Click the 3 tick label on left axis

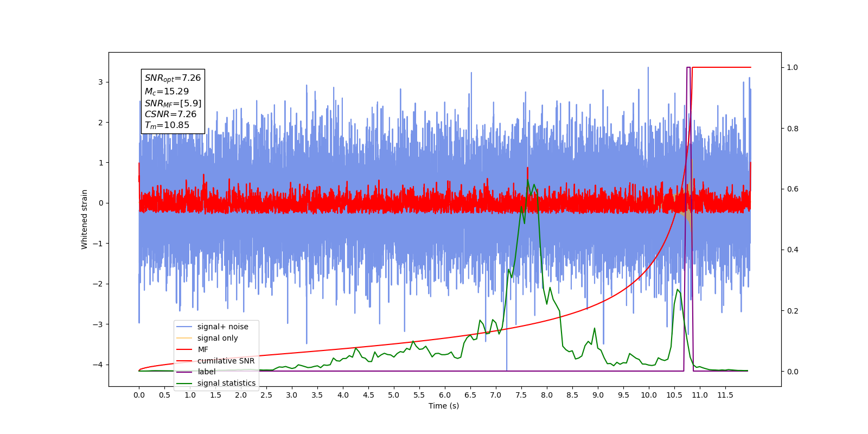100,82
